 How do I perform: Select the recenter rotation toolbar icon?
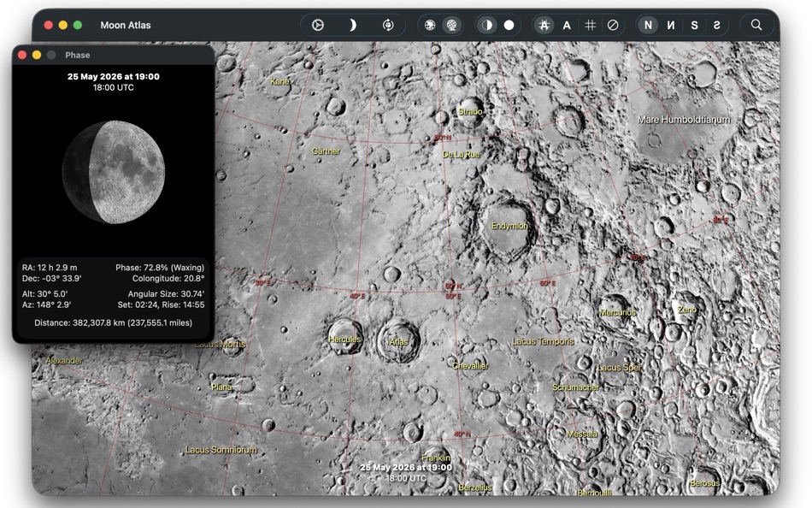(x=388, y=25)
